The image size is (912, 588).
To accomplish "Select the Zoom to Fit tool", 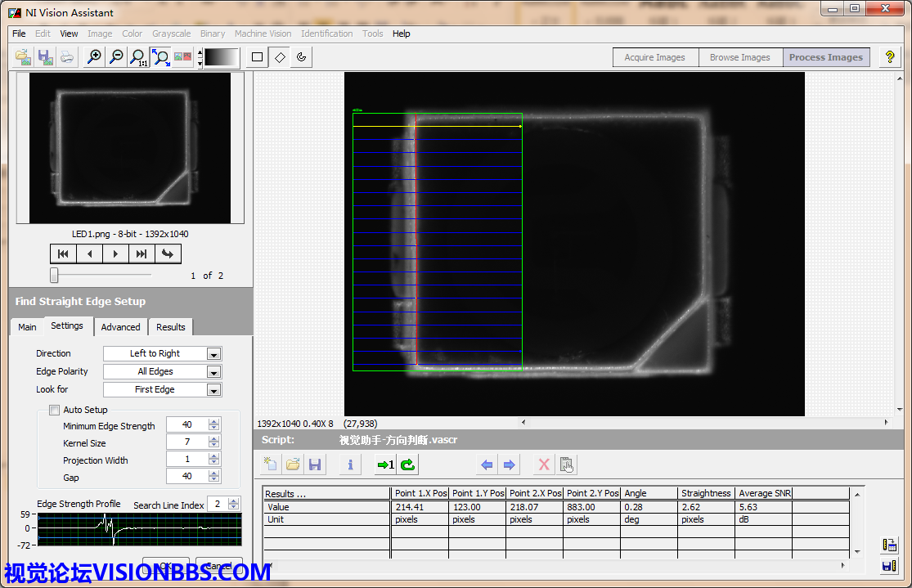I will [x=161, y=57].
